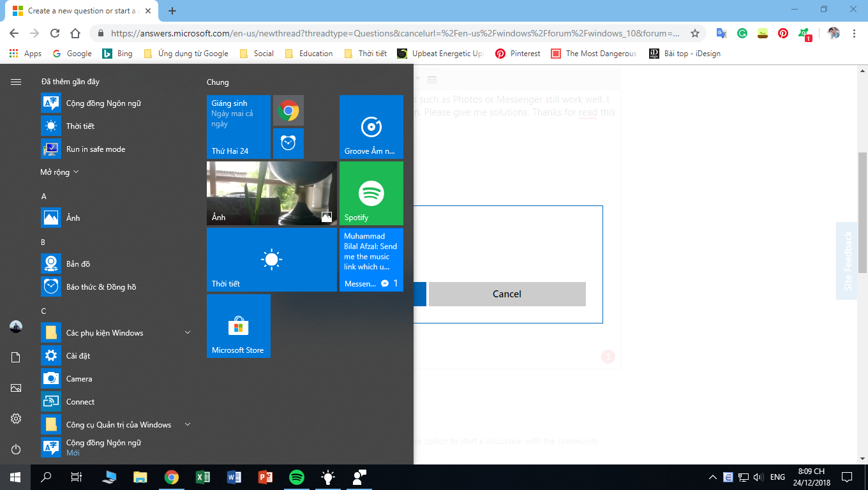Click the Cancel button on the webpage
The height and width of the screenshot is (490, 868).
pos(507,294)
